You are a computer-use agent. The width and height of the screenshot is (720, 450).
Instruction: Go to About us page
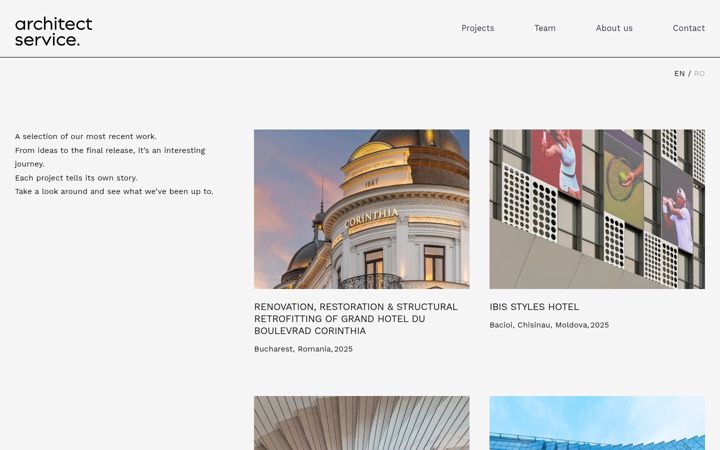coord(614,28)
